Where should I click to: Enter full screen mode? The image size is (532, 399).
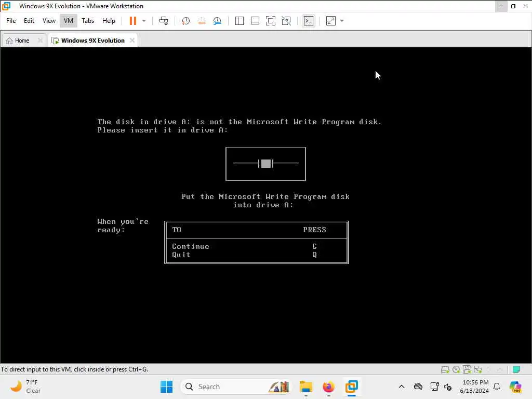coord(270,21)
